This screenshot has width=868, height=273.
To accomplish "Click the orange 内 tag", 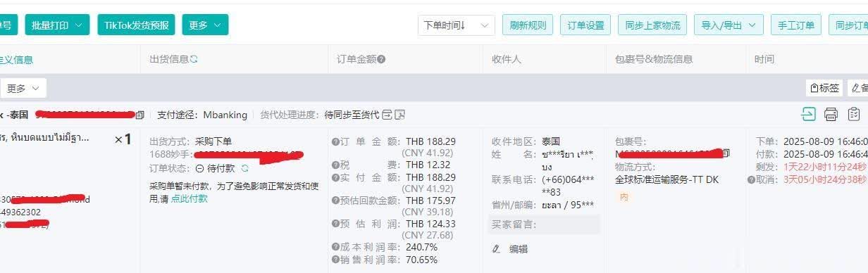I will (624, 198).
